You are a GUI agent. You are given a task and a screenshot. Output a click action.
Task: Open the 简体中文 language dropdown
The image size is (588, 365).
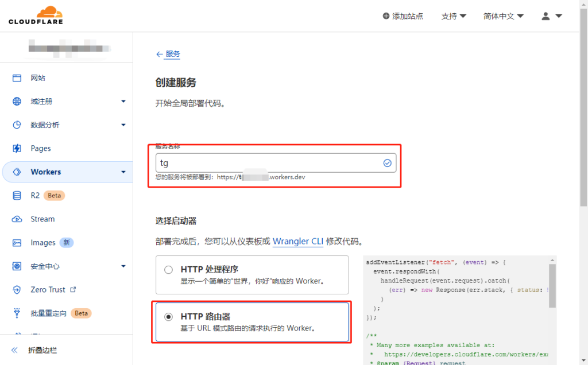503,16
